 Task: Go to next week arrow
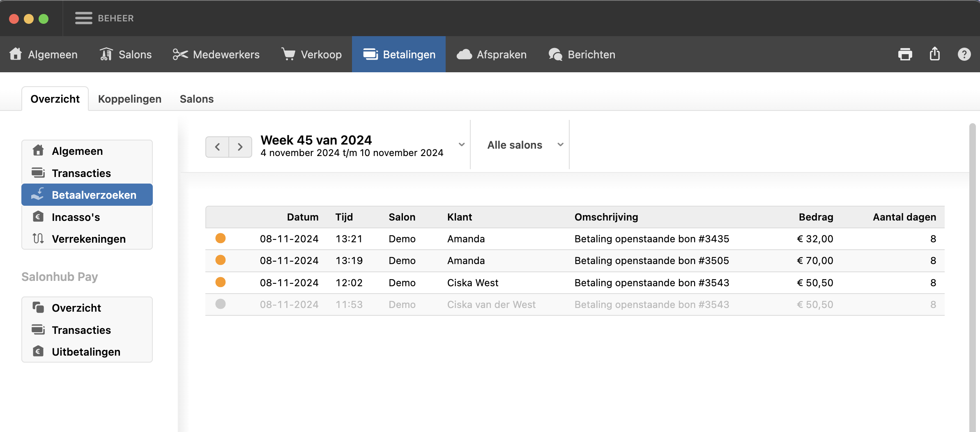[x=240, y=147]
